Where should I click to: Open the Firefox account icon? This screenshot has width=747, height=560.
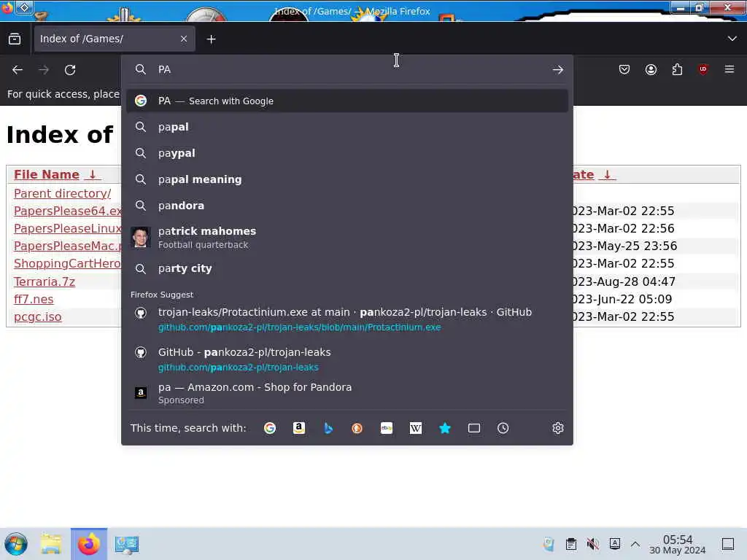(x=651, y=70)
